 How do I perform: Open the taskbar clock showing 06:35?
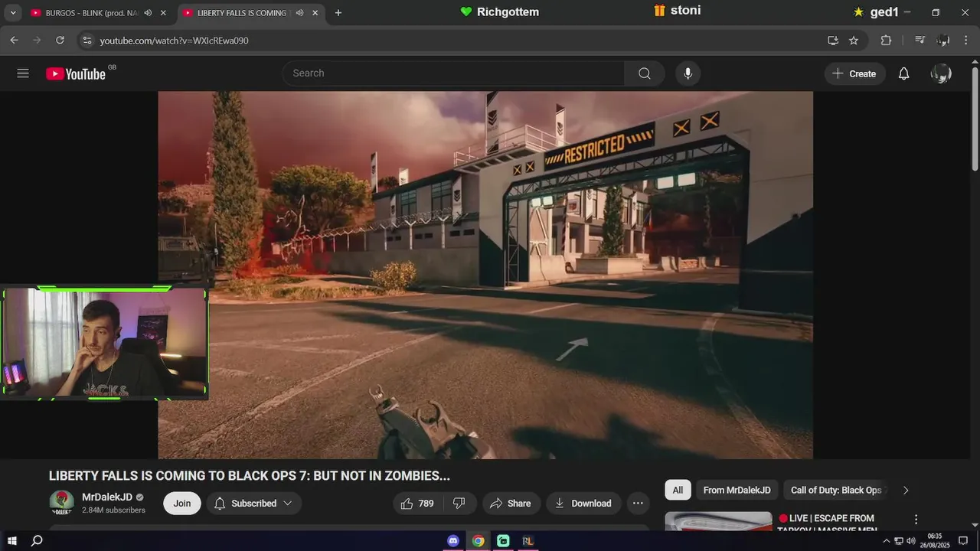935,541
